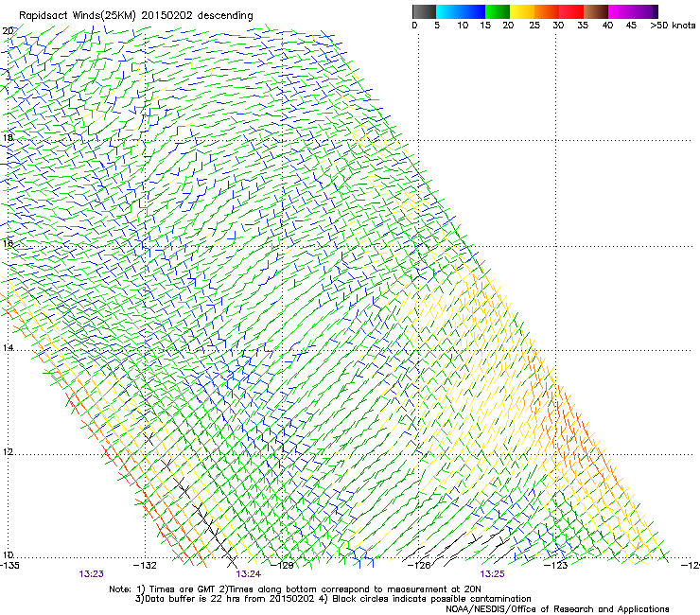The height and width of the screenshot is (615, 700).
Task: Click the yellow 20-25 knots color swatch
Action: click(x=522, y=11)
